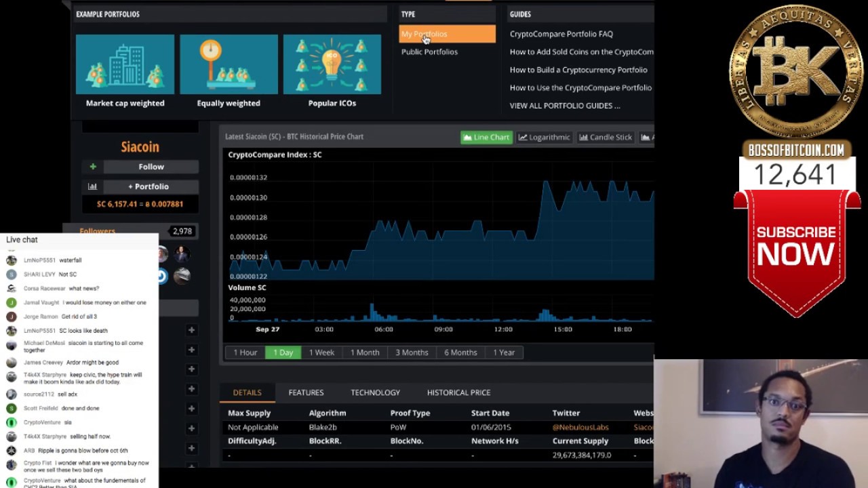Open How to Add Sold Coins guide
The image size is (868, 488).
pyautogui.click(x=581, y=52)
